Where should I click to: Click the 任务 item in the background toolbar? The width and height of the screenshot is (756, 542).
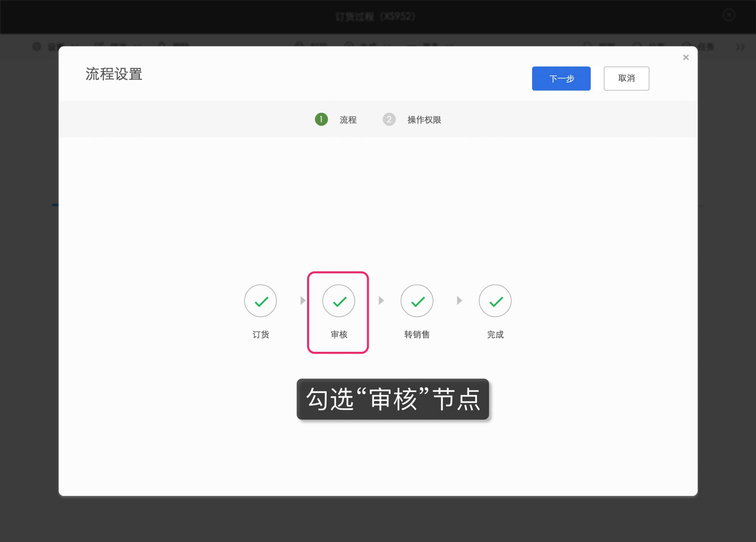[x=706, y=46]
